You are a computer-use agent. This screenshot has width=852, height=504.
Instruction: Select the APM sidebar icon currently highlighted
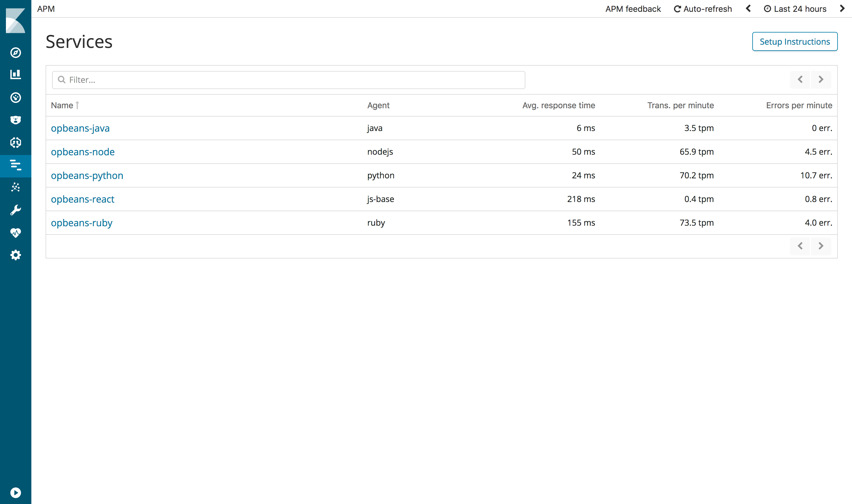[16, 166]
